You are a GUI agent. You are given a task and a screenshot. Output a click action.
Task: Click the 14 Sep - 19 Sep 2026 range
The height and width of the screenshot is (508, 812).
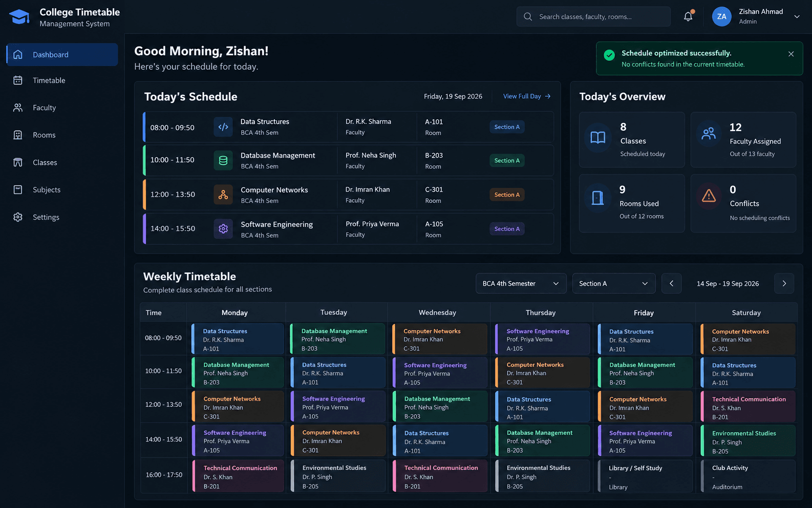(728, 284)
